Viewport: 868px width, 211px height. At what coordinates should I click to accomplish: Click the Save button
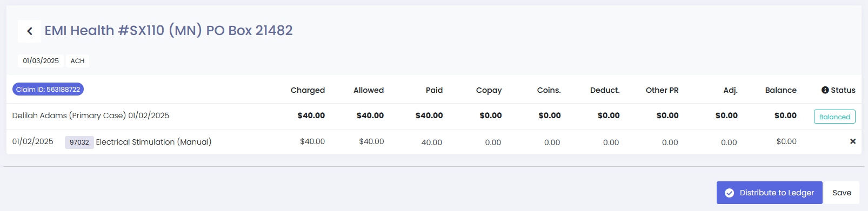tap(842, 193)
